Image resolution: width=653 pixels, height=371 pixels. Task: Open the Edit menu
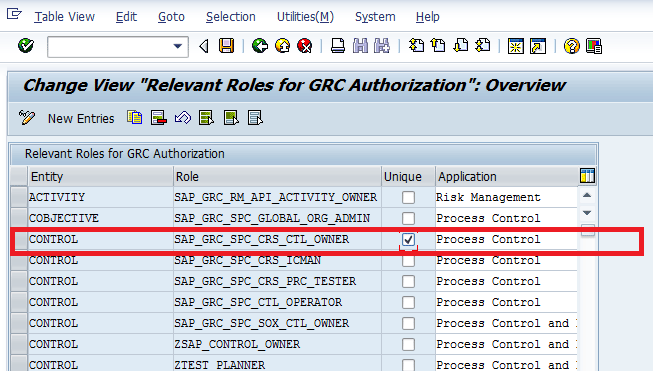coord(126,17)
